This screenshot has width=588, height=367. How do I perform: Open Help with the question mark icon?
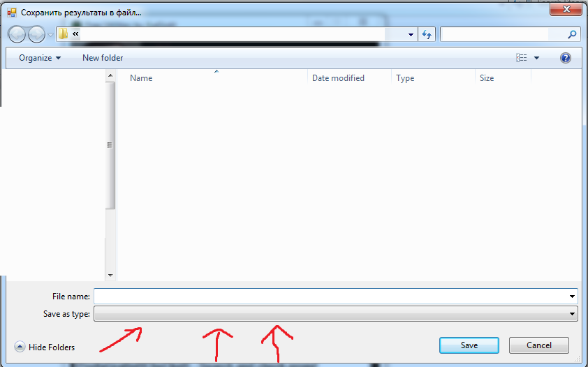tap(566, 58)
